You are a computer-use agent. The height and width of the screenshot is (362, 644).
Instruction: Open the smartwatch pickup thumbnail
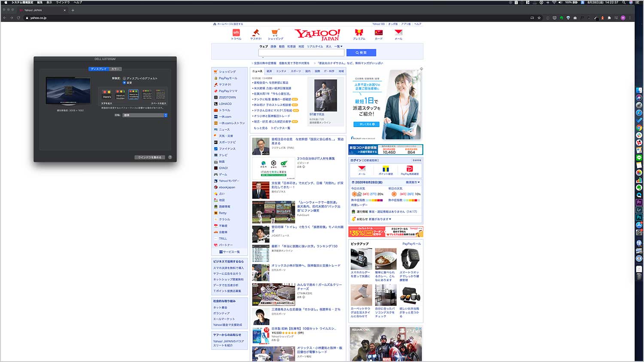pyautogui.click(x=410, y=259)
